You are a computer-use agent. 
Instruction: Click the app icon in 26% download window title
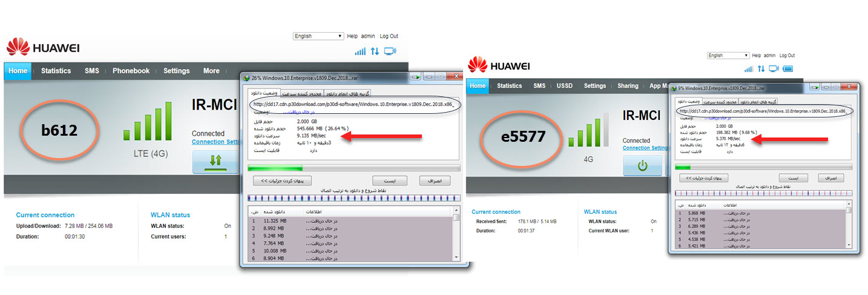[246, 78]
